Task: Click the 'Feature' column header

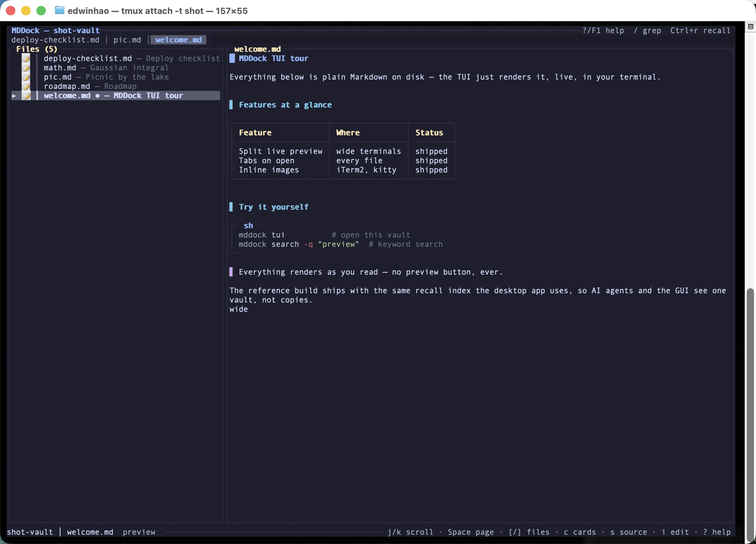Action: 255,133
